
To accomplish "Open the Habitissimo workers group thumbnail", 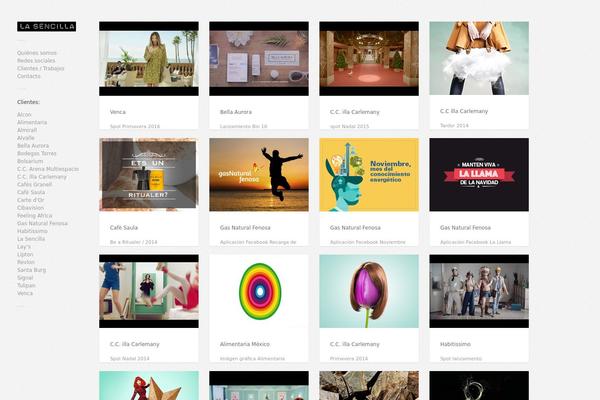I will click(479, 291).
